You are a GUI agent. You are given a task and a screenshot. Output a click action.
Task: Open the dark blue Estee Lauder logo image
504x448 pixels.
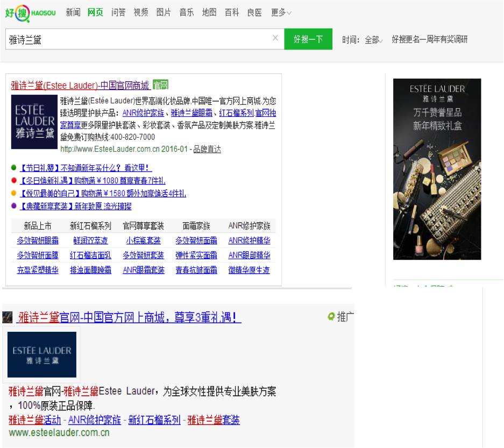tap(42, 354)
